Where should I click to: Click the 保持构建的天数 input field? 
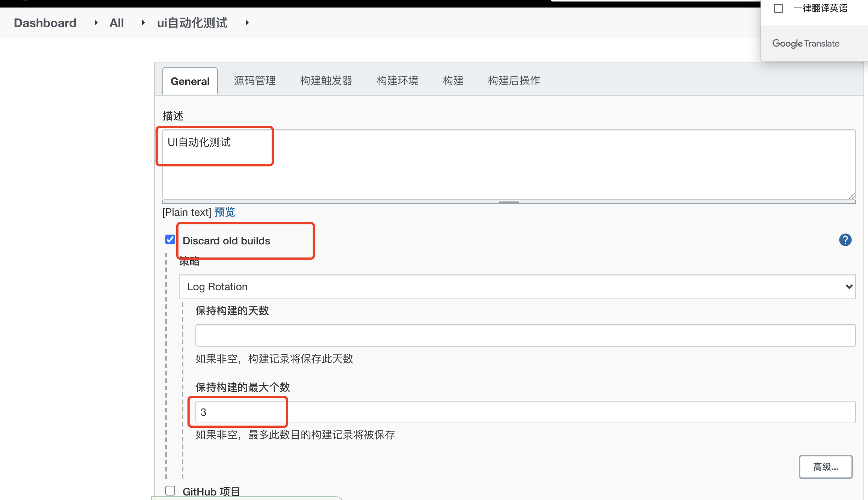[x=525, y=335]
